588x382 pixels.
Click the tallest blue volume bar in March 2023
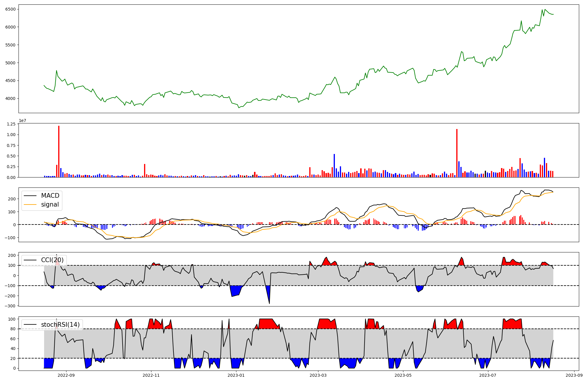334,165
